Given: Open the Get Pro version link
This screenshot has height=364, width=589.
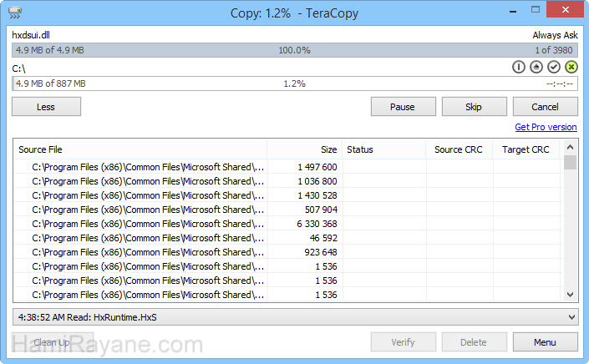Looking at the screenshot, I should pos(546,127).
